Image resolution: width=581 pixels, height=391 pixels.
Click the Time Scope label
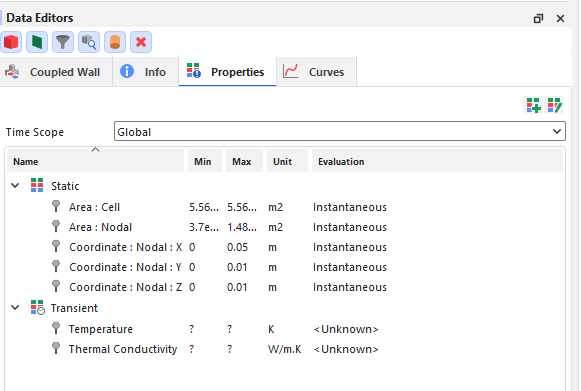pyautogui.click(x=35, y=132)
